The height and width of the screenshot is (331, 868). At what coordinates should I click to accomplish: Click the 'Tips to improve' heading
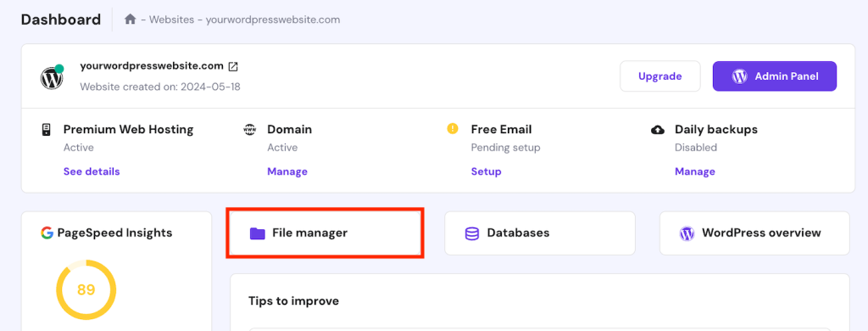293,301
